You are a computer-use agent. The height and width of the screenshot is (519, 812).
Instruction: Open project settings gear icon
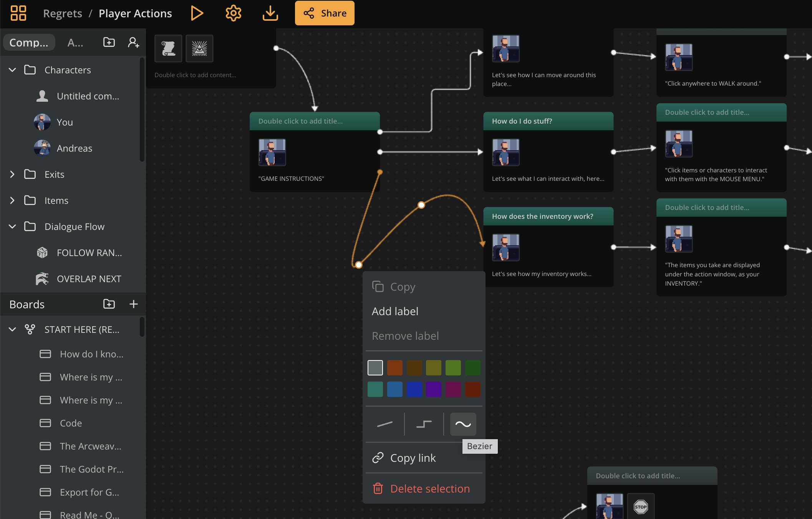coord(233,13)
